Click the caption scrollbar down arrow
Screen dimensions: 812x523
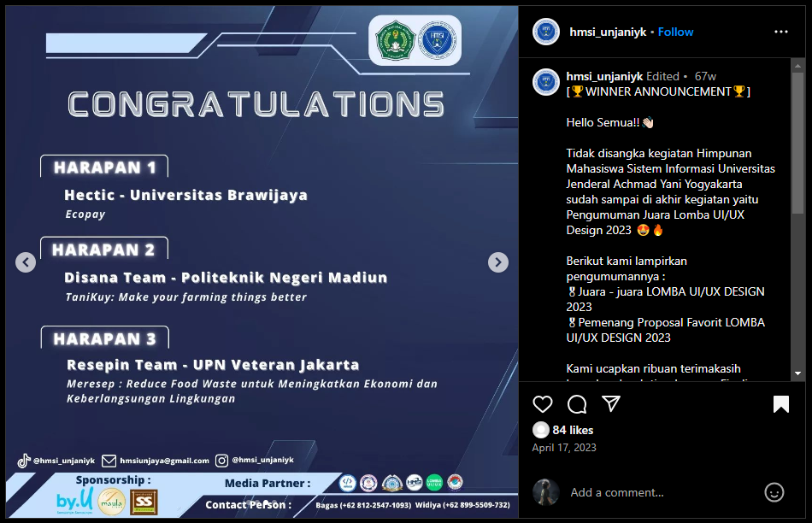(x=798, y=373)
